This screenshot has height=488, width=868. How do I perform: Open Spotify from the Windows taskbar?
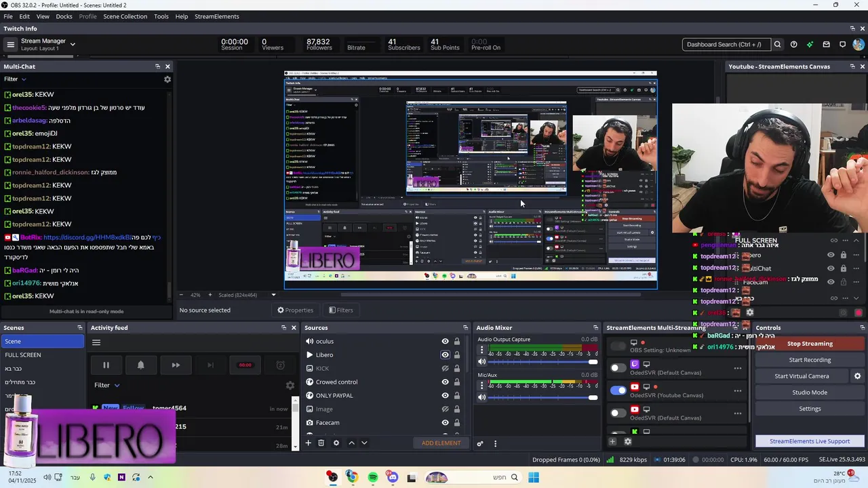tap(373, 478)
